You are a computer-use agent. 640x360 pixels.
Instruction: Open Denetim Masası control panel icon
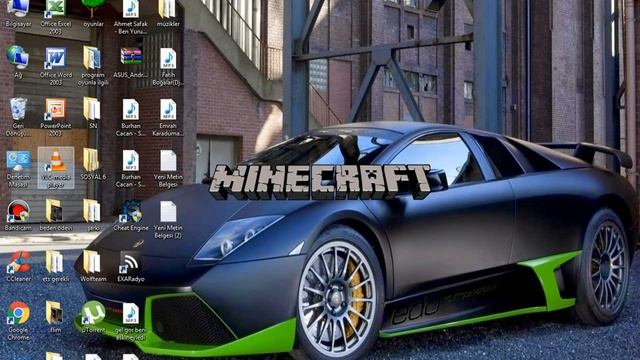point(18,168)
